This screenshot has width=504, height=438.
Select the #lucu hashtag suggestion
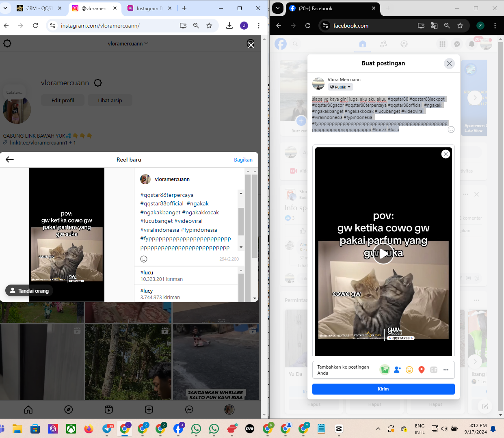pyautogui.click(x=186, y=276)
